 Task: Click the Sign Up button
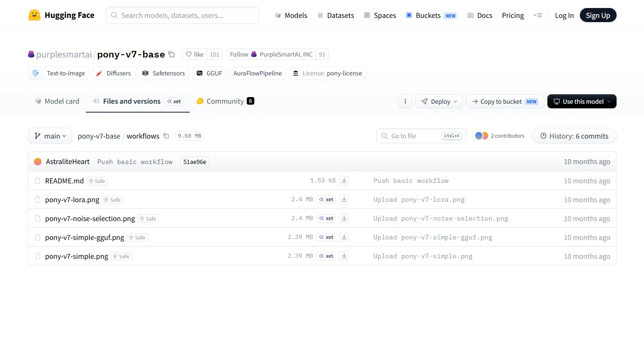tap(598, 16)
